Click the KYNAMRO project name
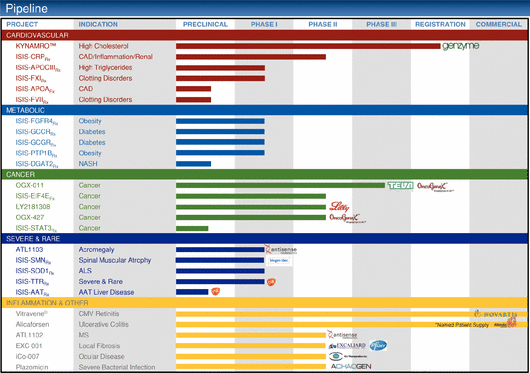 36,46
